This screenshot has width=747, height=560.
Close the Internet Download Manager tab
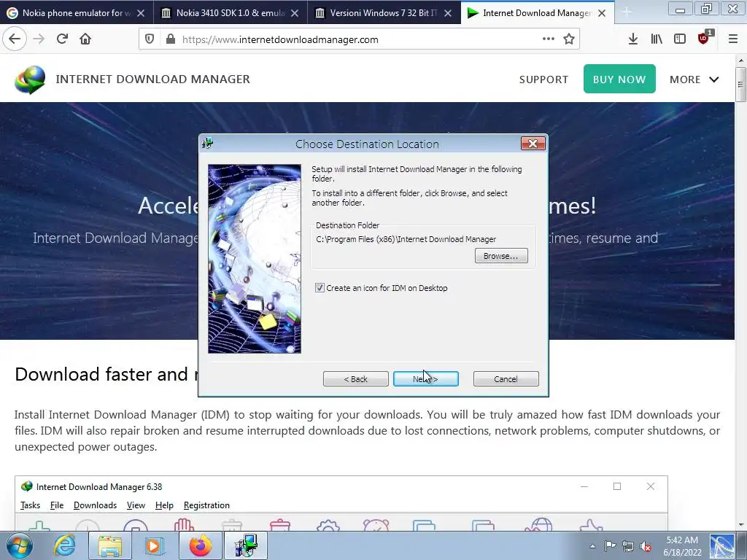point(602,13)
